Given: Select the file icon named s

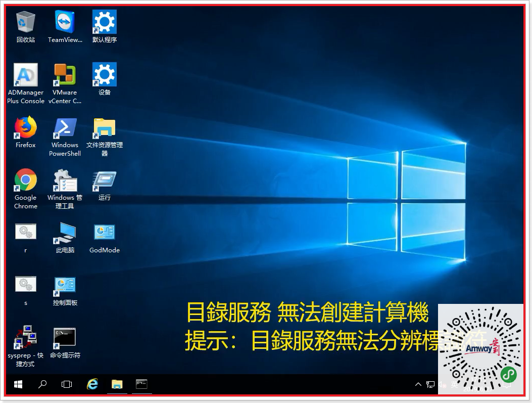Looking at the screenshot, I should click(x=25, y=290).
